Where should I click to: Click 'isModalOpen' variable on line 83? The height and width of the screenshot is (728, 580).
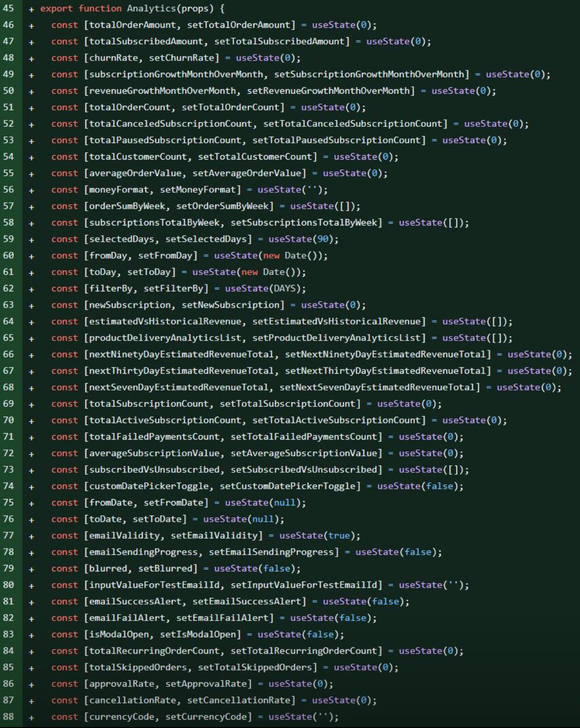click(x=119, y=633)
